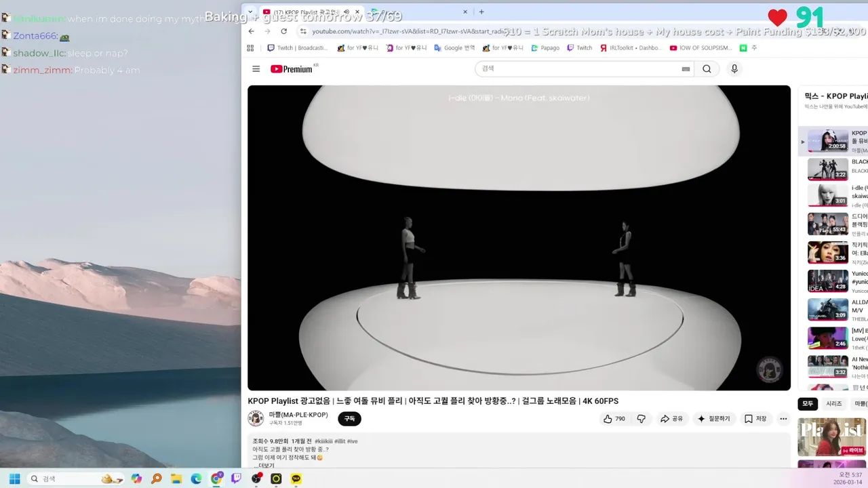
Task: Open OBS Studio from the taskbar
Action: tap(256, 479)
